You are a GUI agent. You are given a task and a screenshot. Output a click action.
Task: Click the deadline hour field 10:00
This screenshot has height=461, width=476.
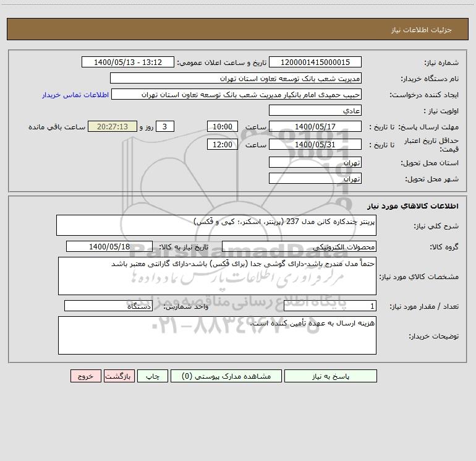click(x=222, y=126)
